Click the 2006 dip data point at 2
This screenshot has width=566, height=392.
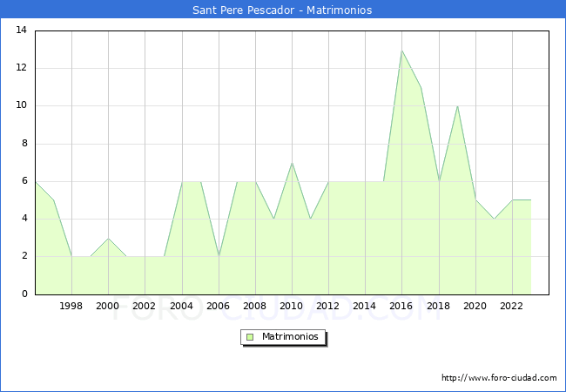[x=219, y=256]
